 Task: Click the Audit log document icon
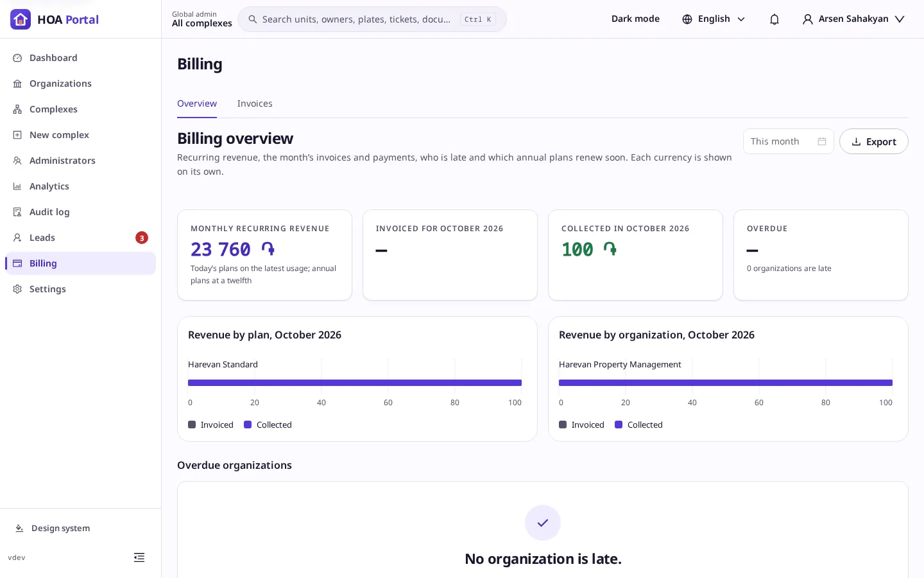[x=17, y=212]
